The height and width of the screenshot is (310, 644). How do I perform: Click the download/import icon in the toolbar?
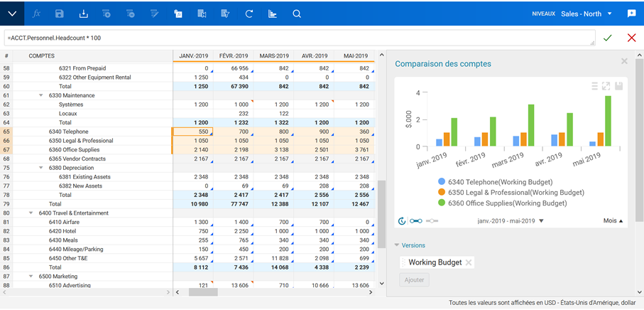83,14
